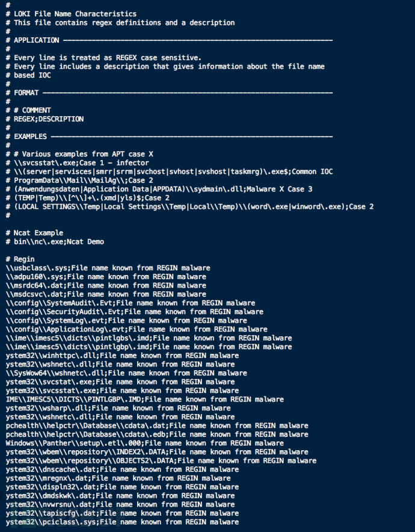Image resolution: width=415 pixels, height=532 pixels.
Task: Place cursor on the "REGEX;DESCRIPTION" format line
Action: click(49, 119)
